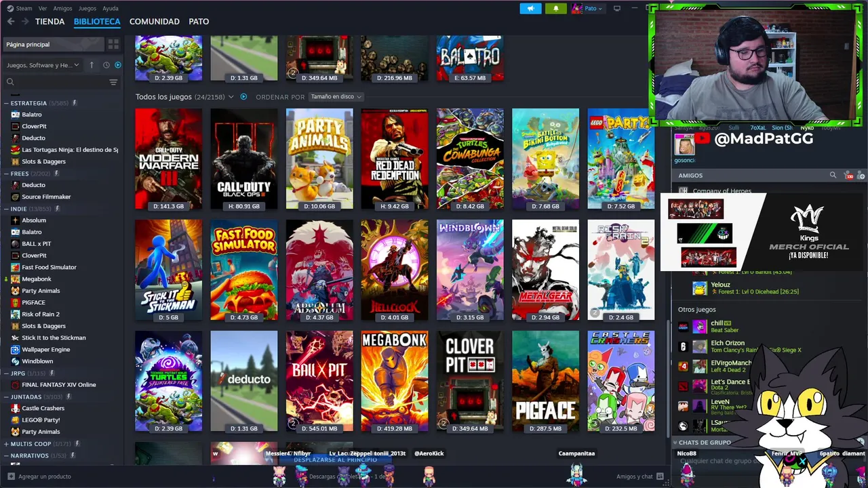The height and width of the screenshot is (488, 868).
Task: Open the Call of Duty Black Ops III cover
Action: coord(244,159)
